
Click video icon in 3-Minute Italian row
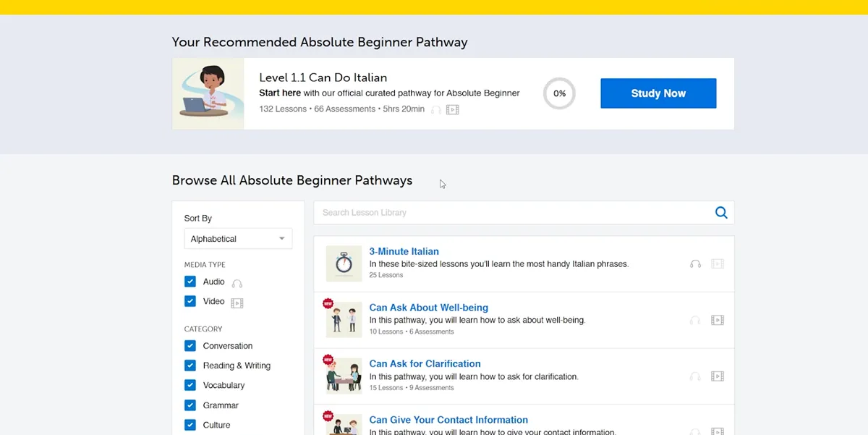717,264
